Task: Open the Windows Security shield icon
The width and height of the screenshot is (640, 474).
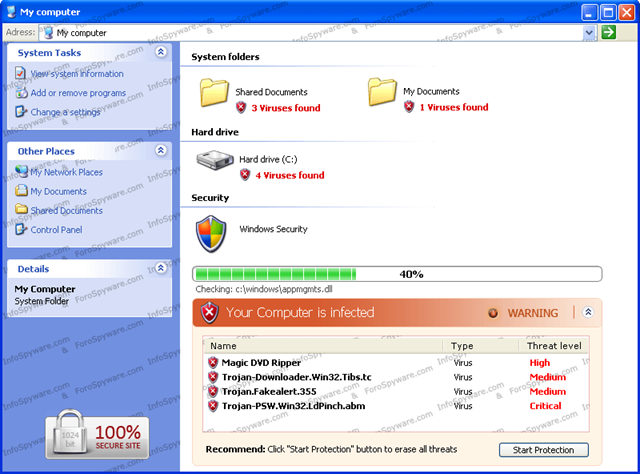Action: point(211,234)
